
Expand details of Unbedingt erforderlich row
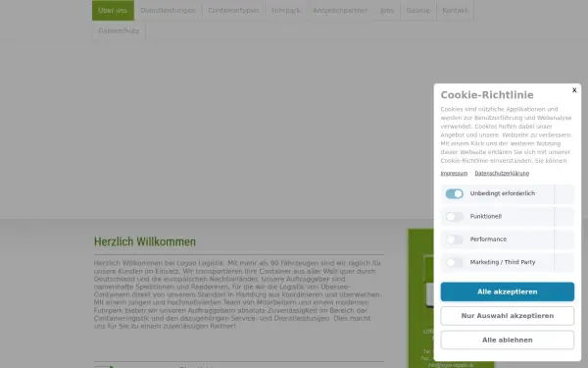564,193
